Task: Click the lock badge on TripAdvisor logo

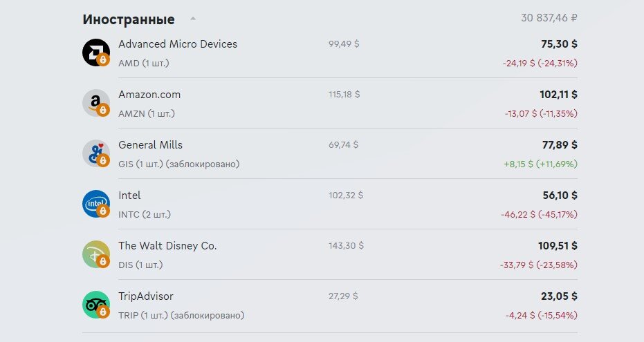Action: (103, 312)
